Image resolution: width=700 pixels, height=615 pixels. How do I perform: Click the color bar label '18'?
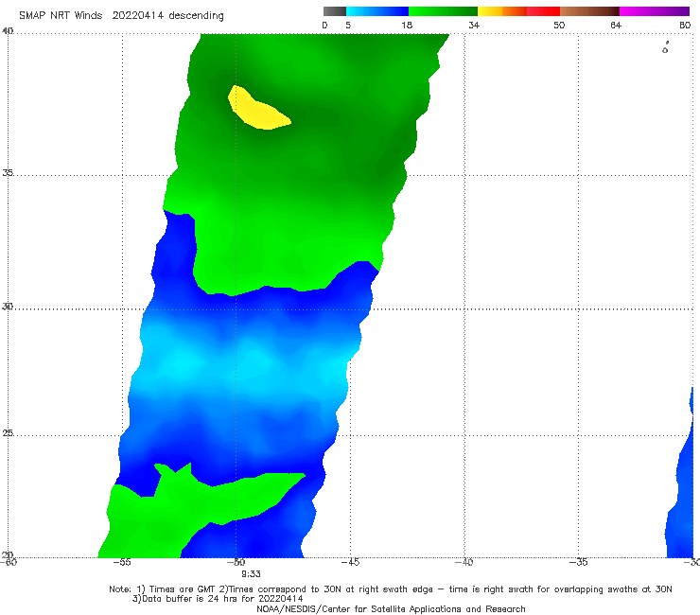tap(407, 26)
